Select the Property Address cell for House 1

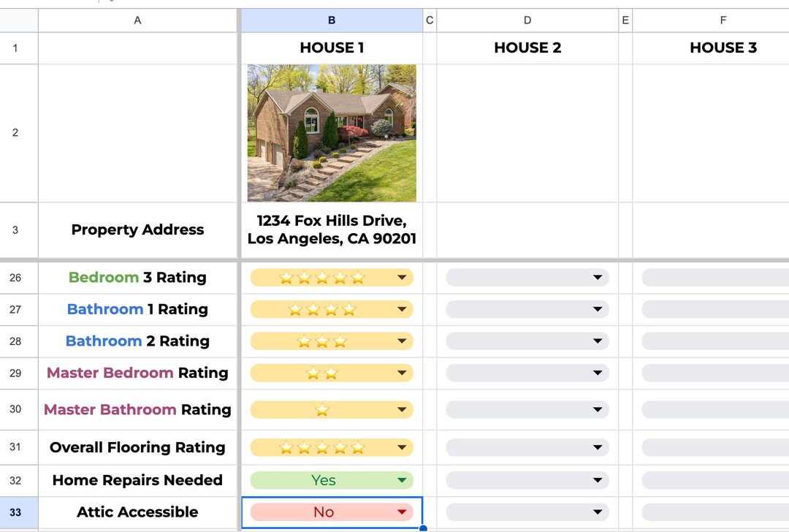tap(332, 229)
